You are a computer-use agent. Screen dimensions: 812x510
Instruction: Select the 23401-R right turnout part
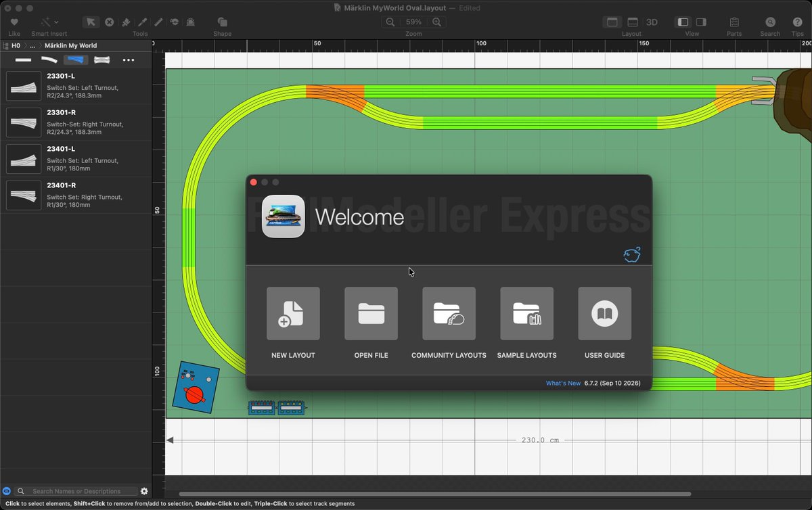[x=76, y=195]
